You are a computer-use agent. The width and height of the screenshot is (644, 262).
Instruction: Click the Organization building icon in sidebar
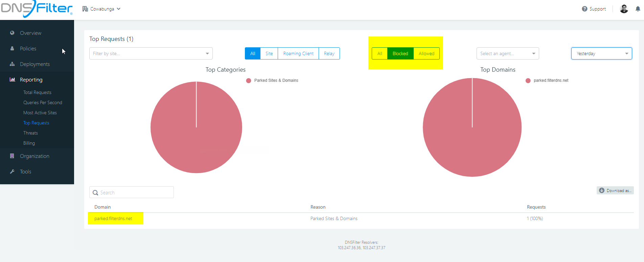12,156
